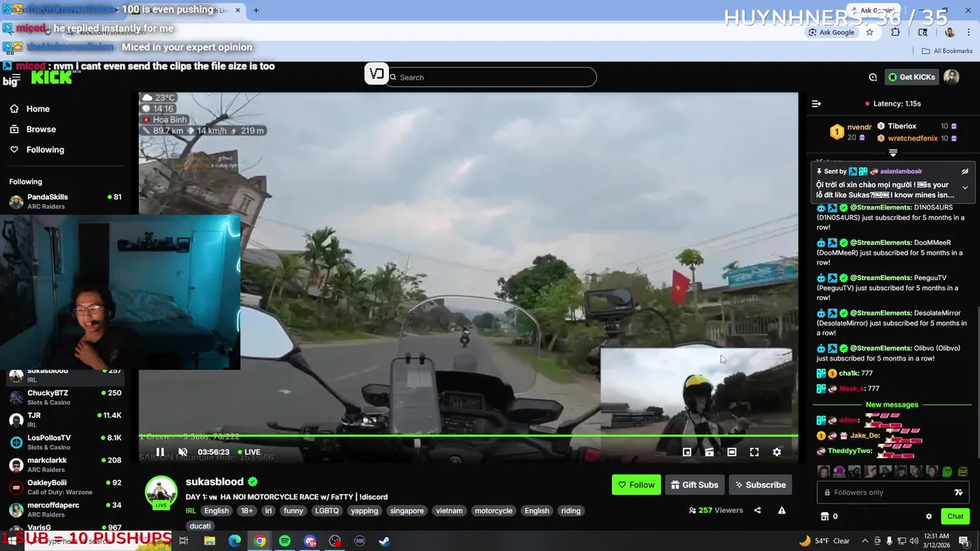The height and width of the screenshot is (551, 980).
Task: Open File Explorer from the taskbar
Action: click(x=209, y=541)
